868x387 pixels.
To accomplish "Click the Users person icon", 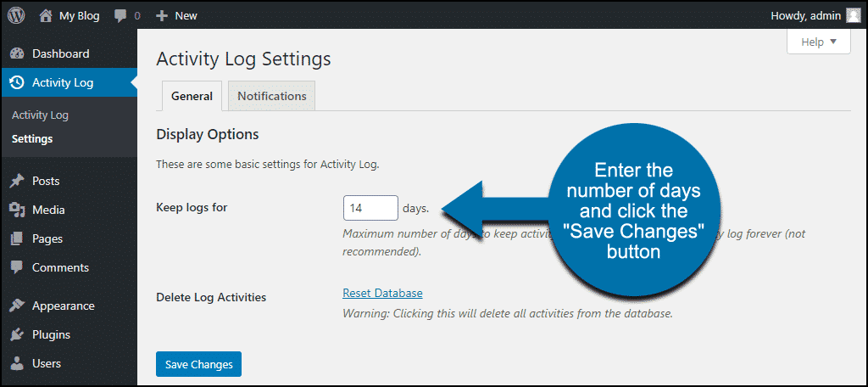I will tap(17, 363).
